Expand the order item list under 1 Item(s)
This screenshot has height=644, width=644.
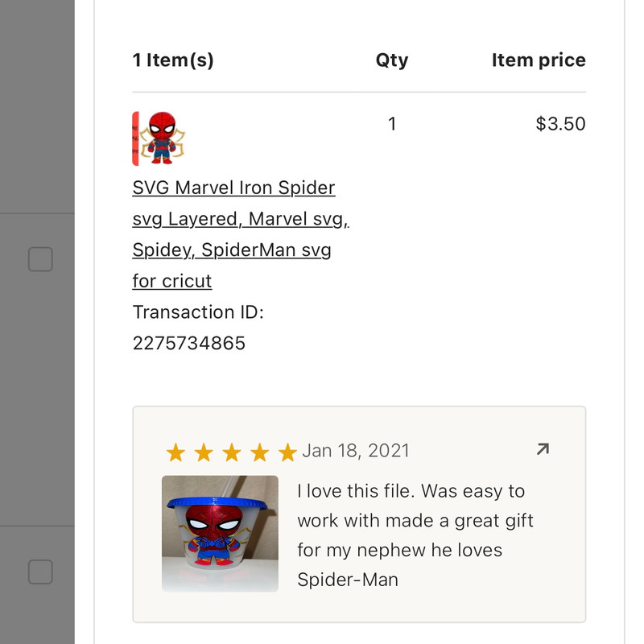click(x=174, y=60)
